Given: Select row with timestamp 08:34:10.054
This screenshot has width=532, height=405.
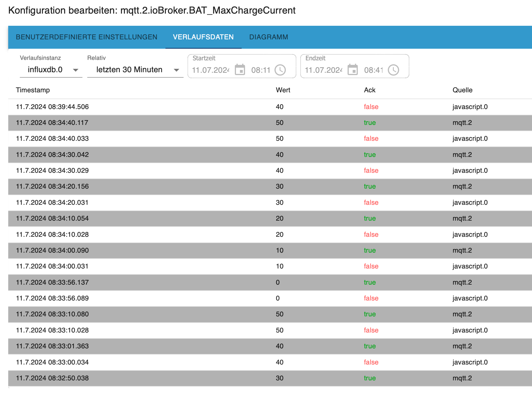Looking at the screenshot, I should click(270, 218).
